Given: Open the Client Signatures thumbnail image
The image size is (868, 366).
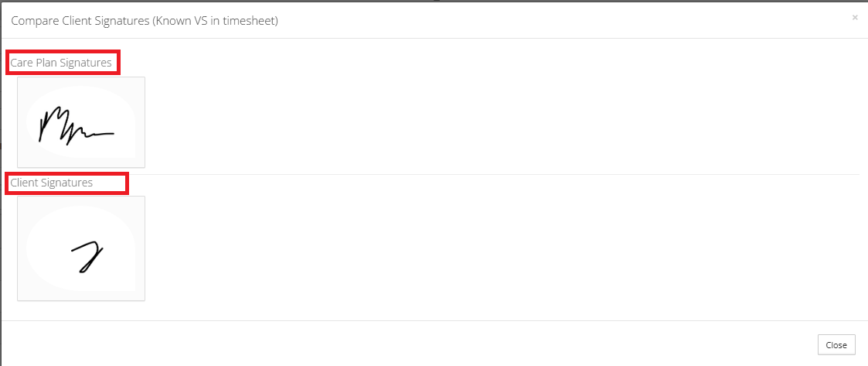Looking at the screenshot, I should point(81,248).
